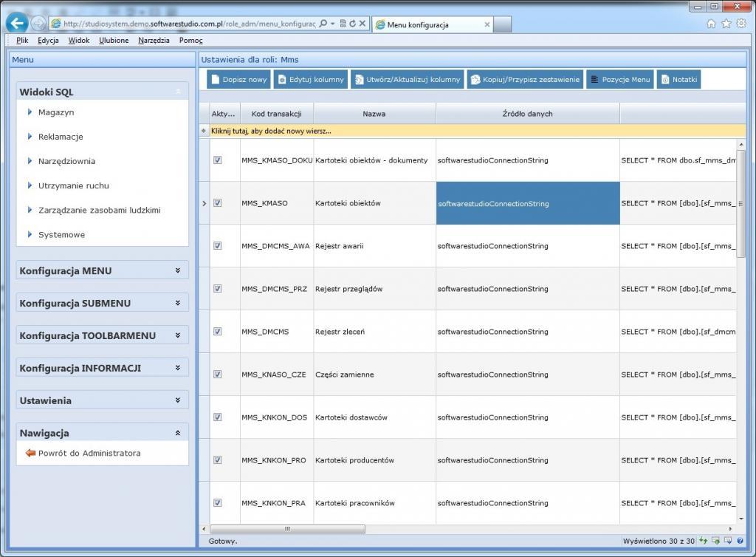Viewport: 756px width, 557px height.
Task: Uncheck the active box for MMS_KMASO_DOKU row
Action: pos(218,160)
